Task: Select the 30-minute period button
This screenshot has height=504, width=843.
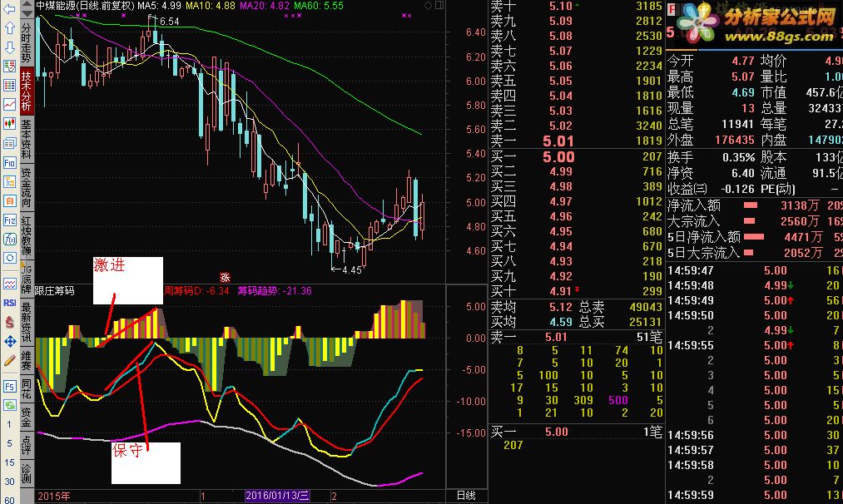Action: (x=9, y=481)
